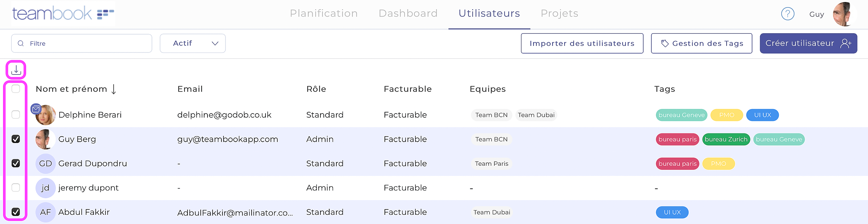Click the bureau Geneve tag on Delphine's row
The image size is (868, 224).
(682, 115)
